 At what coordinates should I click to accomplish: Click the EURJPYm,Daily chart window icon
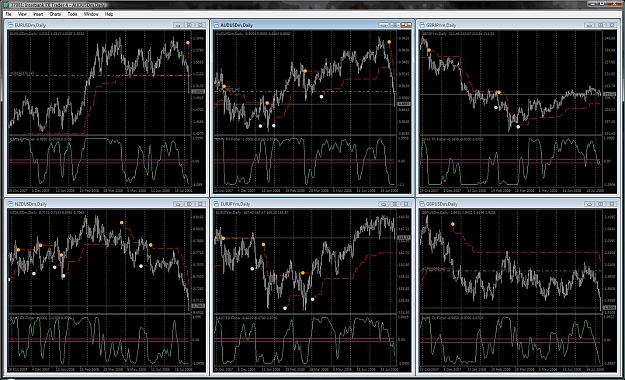(x=216, y=204)
